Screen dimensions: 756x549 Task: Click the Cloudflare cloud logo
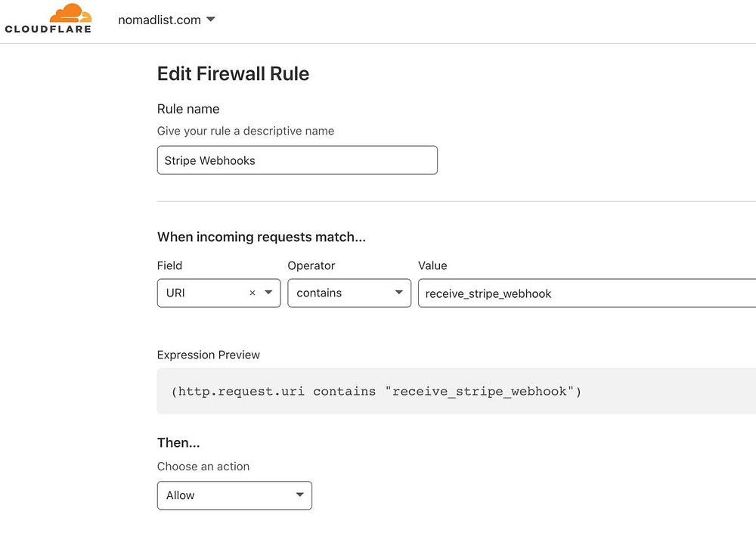[70, 13]
